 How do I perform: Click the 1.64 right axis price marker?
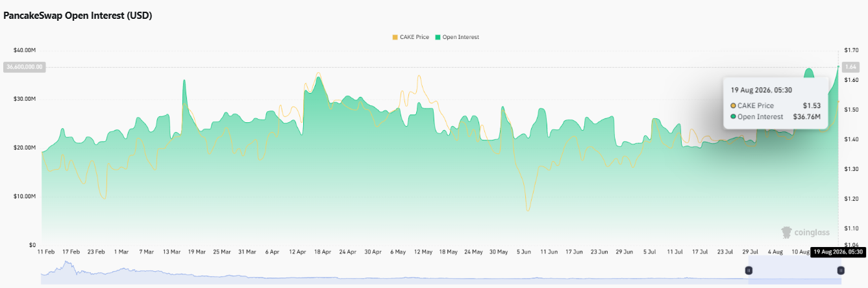(x=851, y=66)
